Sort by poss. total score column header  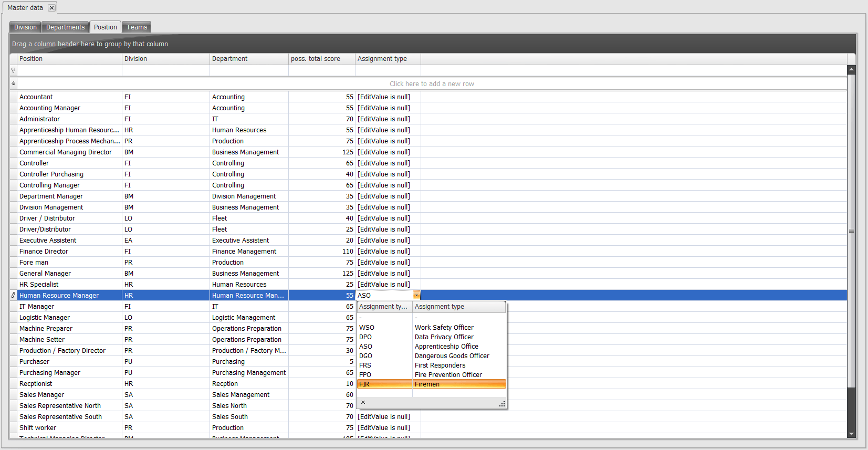pyautogui.click(x=321, y=59)
